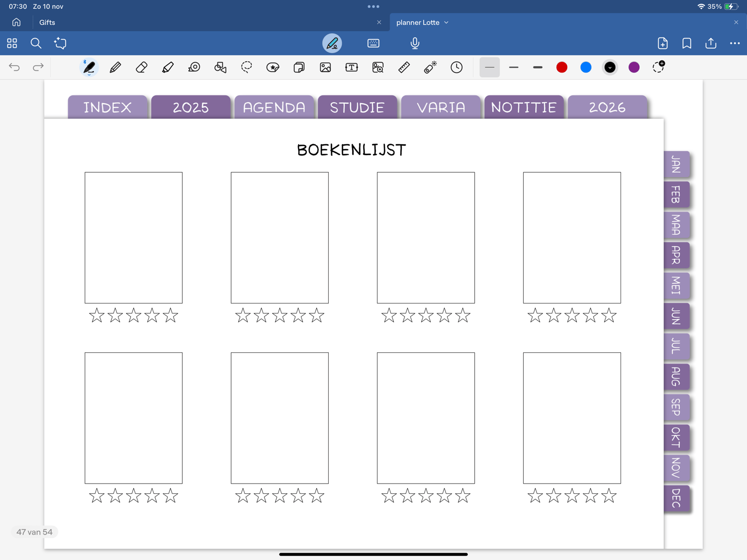The width and height of the screenshot is (747, 560).
Task: Pick the black pen color
Action: [610, 67]
